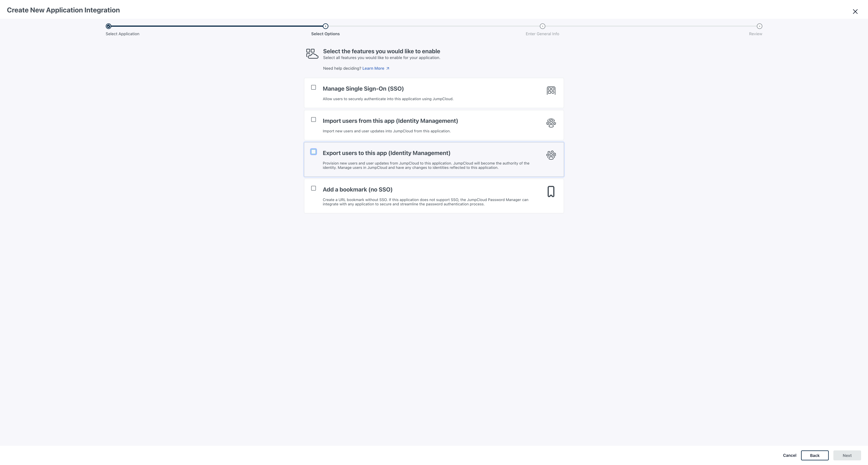This screenshot has height=465, width=868.
Task: Click the Enter General Info step circle
Action: (x=542, y=26)
